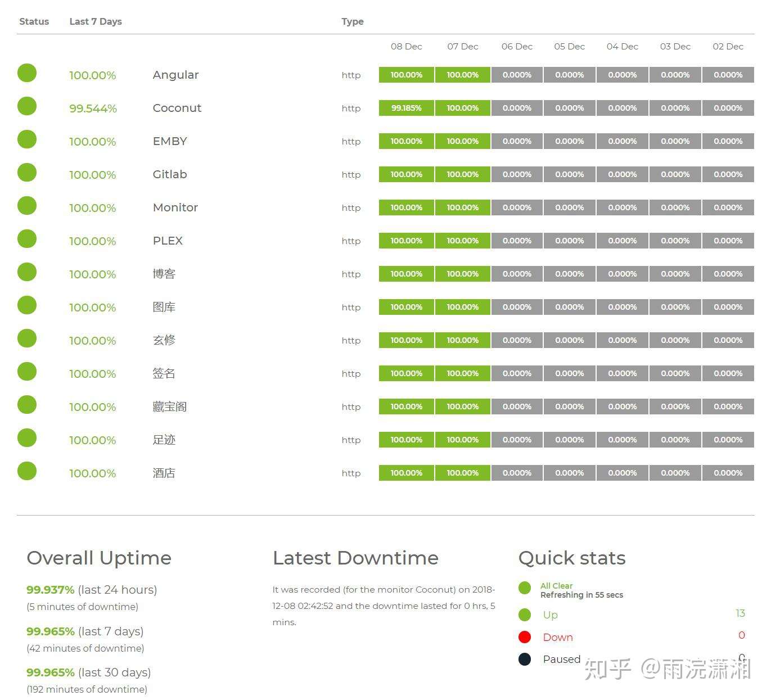Click the '42 minutes of downtime' note
This screenshot has height=700, width=771.
[85, 648]
